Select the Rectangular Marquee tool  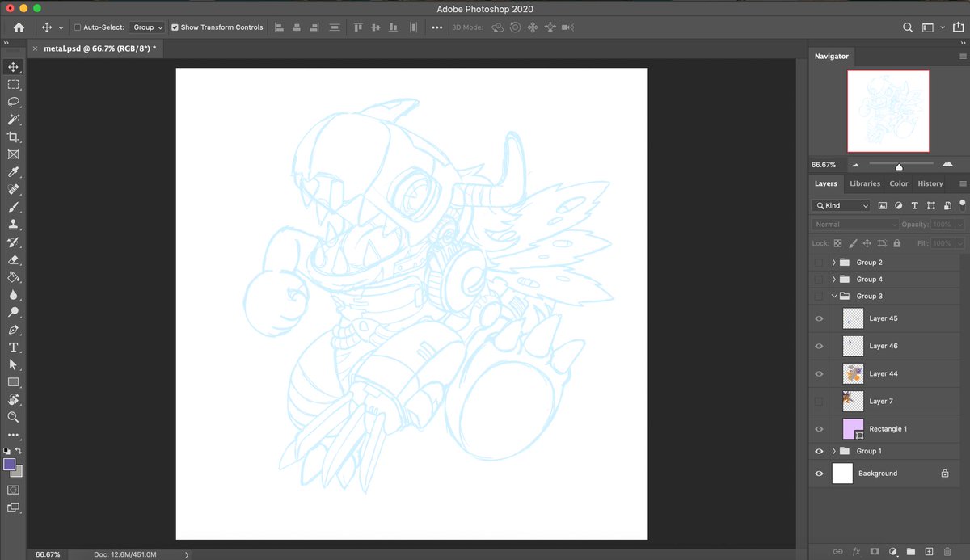point(13,85)
